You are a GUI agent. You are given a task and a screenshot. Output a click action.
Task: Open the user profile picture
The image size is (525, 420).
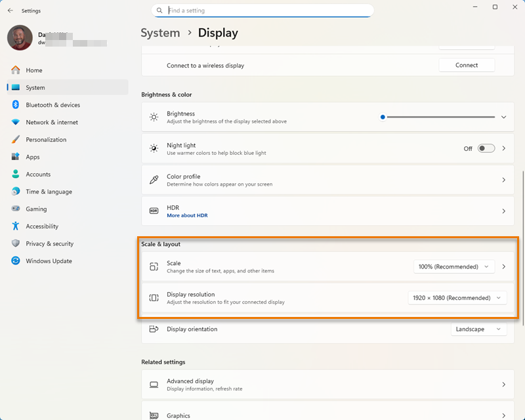[x=20, y=37]
